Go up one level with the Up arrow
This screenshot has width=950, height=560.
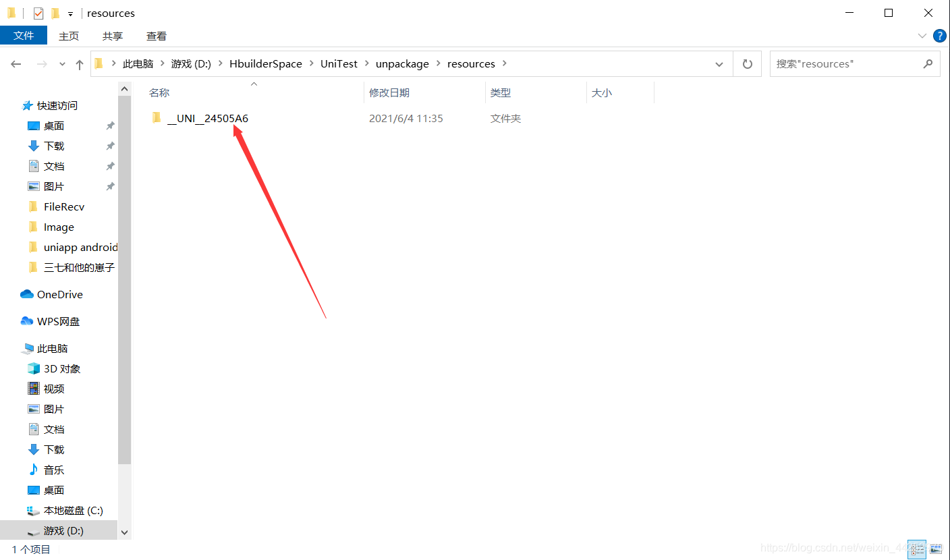80,64
